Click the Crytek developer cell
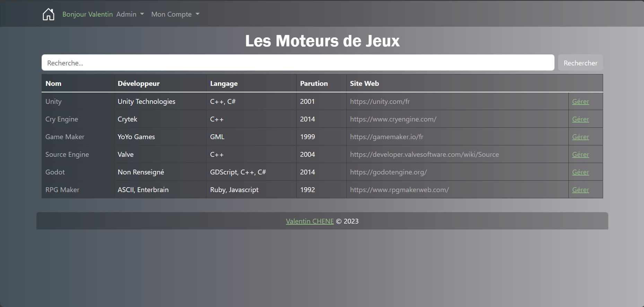 (160, 119)
